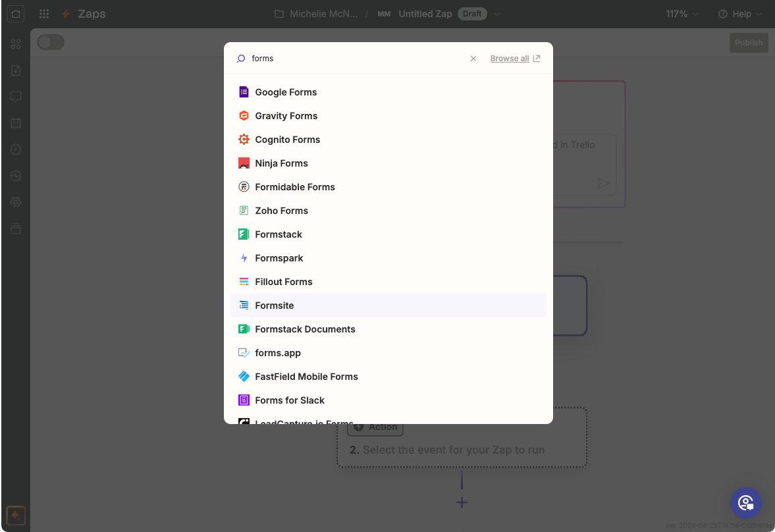Click the plus icon to add a step
Viewport: 775px width, 532px height.
[x=462, y=502]
